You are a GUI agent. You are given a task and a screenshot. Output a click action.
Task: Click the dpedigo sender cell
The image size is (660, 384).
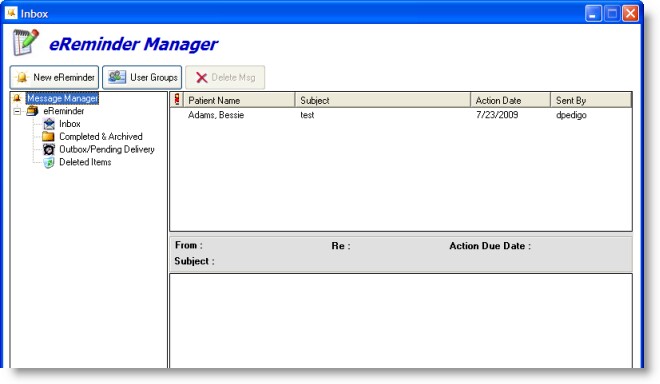coord(571,115)
